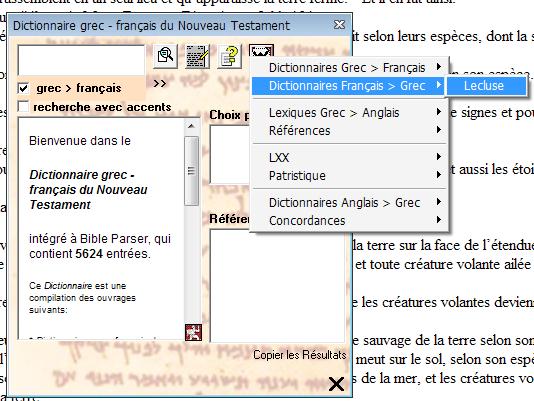534x401 pixels.
Task: Open Lexiques Grec > Anglais submenu
Action: 349,112
